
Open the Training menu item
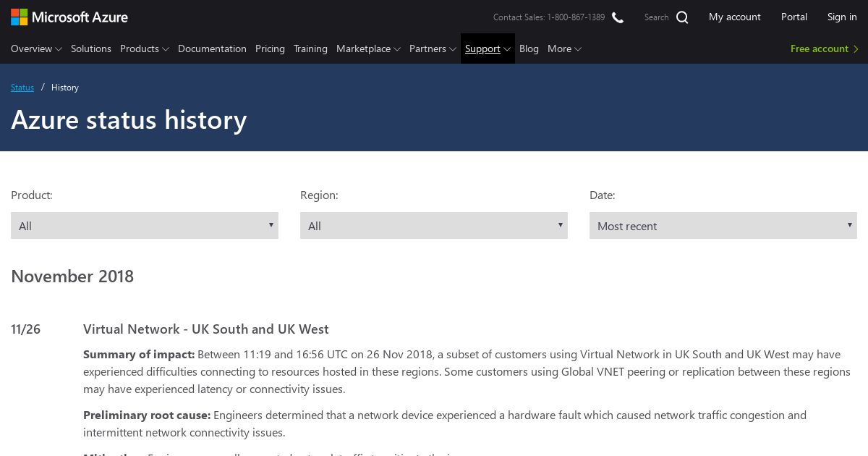tap(310, 48)
